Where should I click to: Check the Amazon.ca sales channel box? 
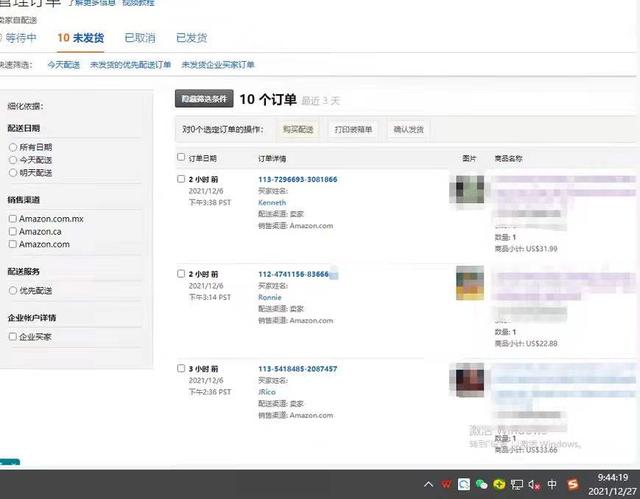tap(13, 231)
